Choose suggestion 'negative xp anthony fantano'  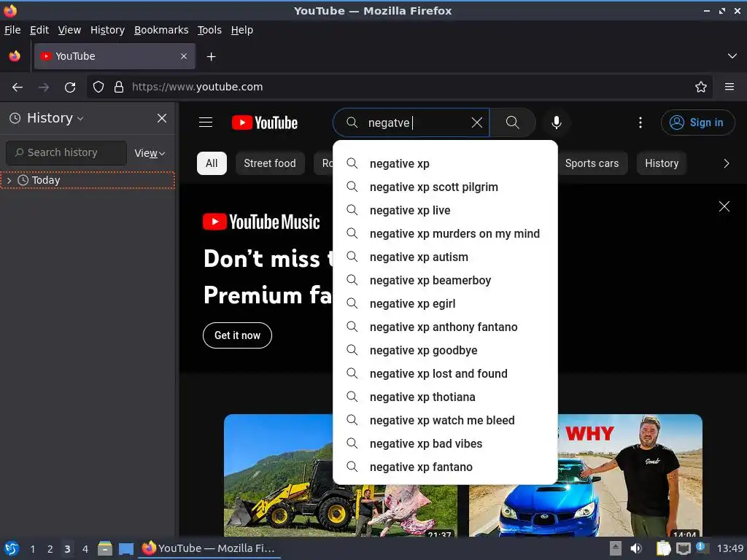445,327
